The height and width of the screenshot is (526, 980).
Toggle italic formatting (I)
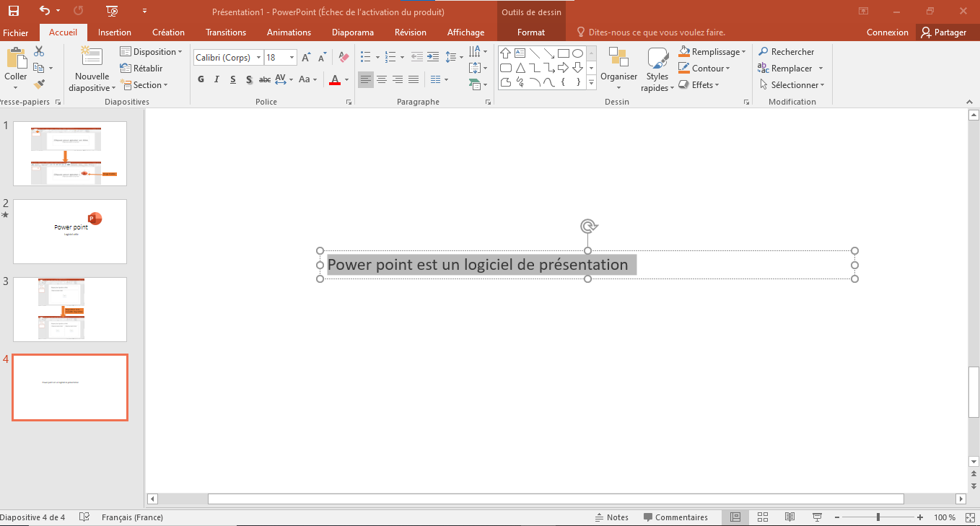pos(216,79)
